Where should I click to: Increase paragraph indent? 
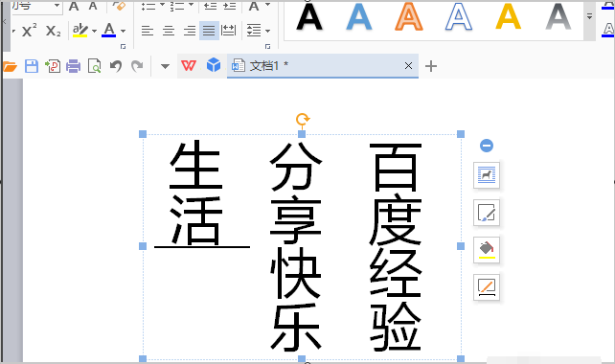coord(230,6)
